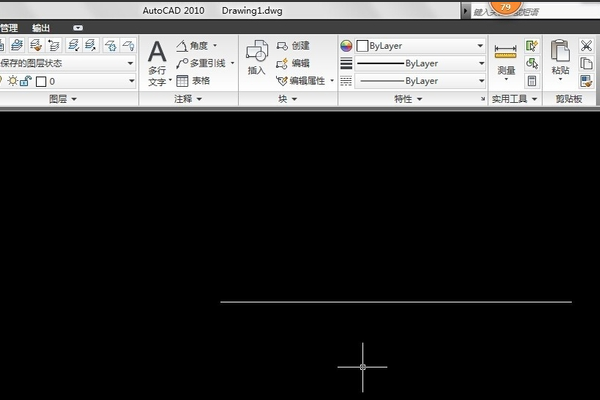
Task: Click the Layer Off lightbulb icon
Action: coord(129,46)
